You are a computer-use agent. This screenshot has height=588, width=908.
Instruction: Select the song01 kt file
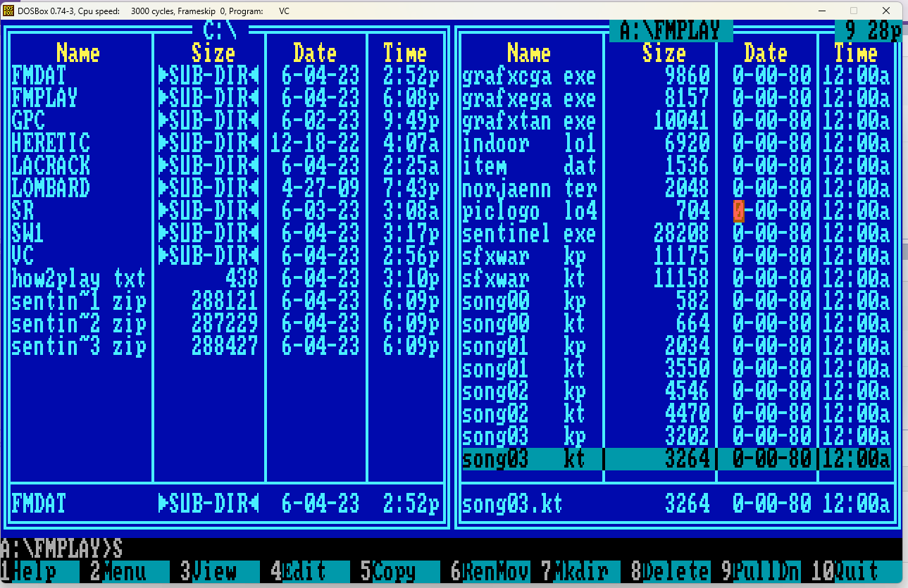676,368
